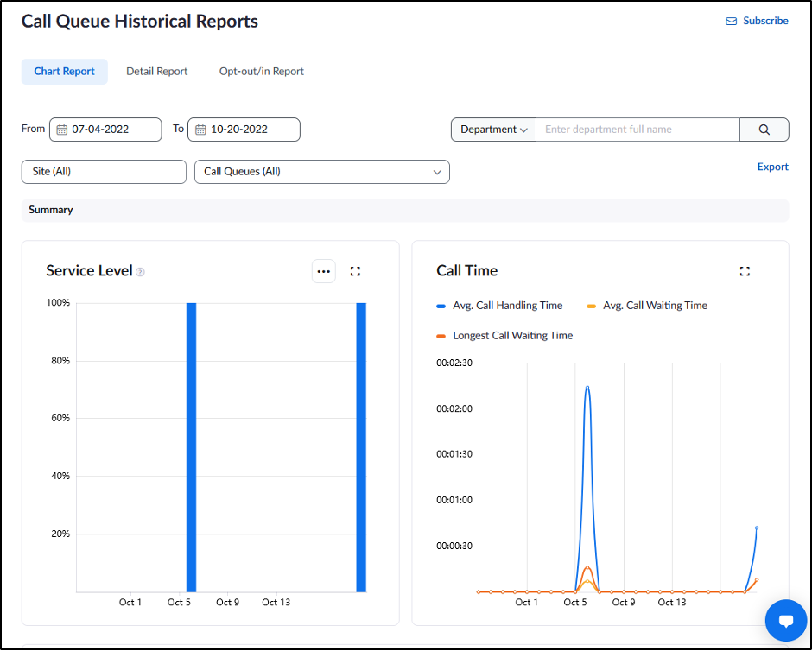Open the To date calendar picker
This screenshot has width=812, height=651.
(x=200, y=130)
